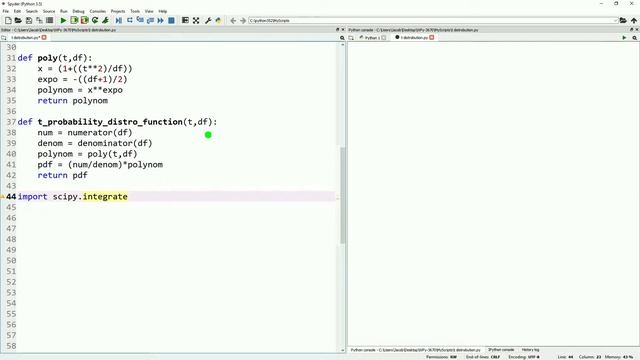640x360 pixels.
Task: Toggle fullscreen mode icon
Action: (x=196, y=20)
